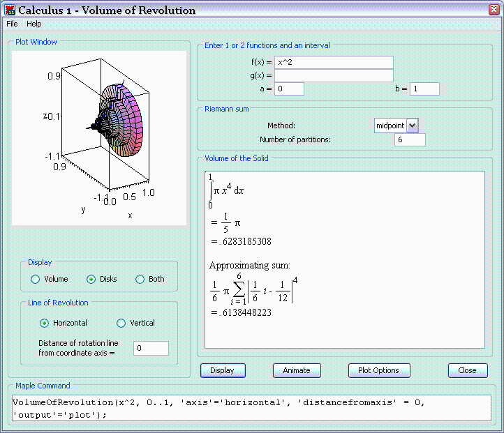Click the Number of partitions field
Image resolution: width=504 pixels, height=433 pixels.
409,139
